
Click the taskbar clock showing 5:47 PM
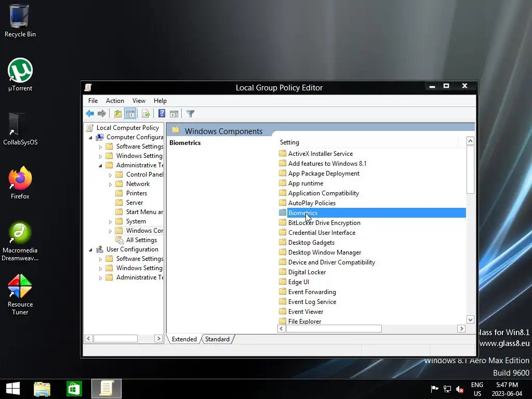(507, 389)
